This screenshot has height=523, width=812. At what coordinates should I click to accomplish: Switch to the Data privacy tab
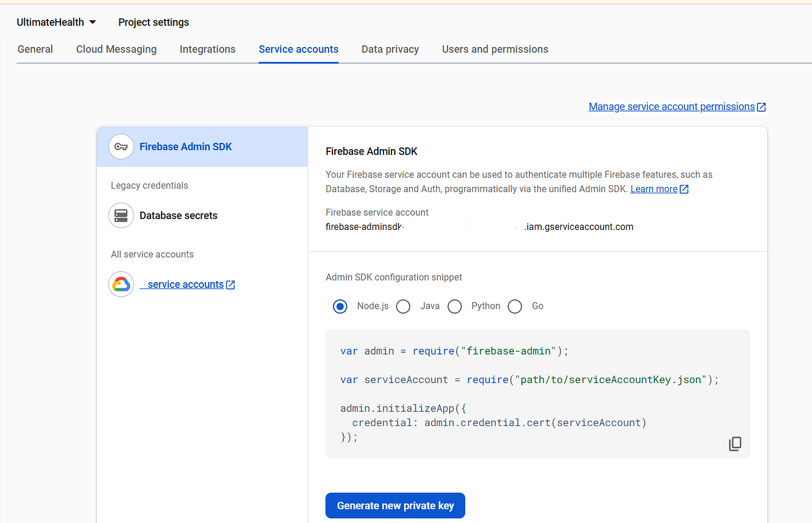[390, 49]
